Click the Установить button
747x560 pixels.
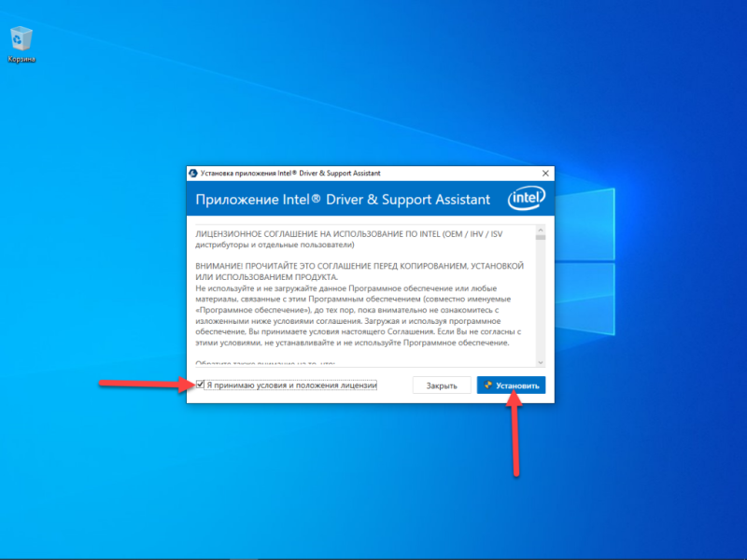point(511,385)
